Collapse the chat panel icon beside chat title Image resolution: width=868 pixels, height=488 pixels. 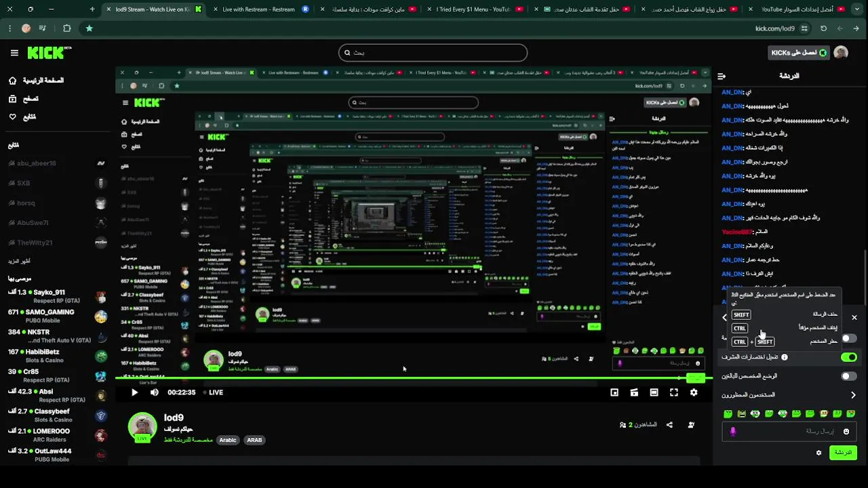(722, 76)
